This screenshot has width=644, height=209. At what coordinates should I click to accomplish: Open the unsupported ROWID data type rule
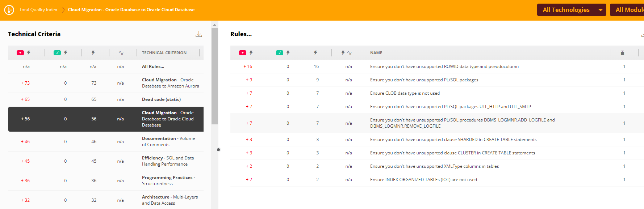444,67
